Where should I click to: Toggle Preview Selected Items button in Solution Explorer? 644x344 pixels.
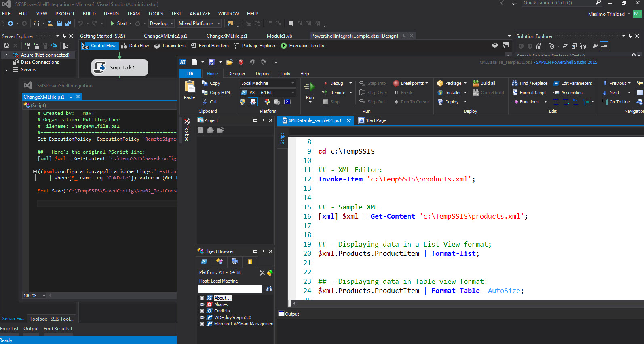click(x=604, y=46)
